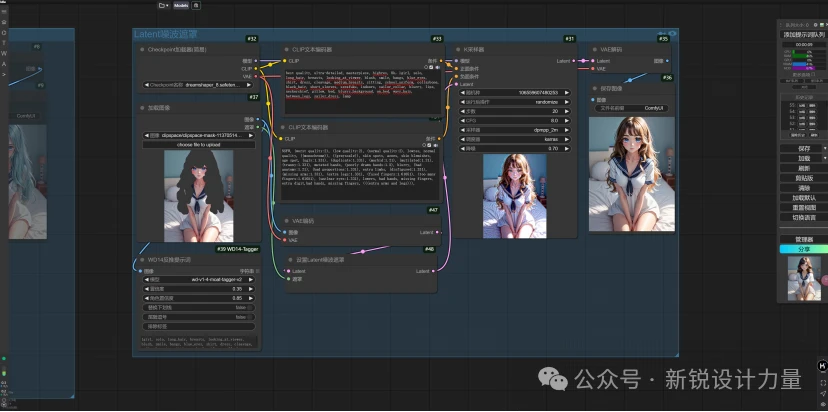Click the masked girl preview in 加载图像 node
This screenshot has height=412, width=828.
coord(199,196)
